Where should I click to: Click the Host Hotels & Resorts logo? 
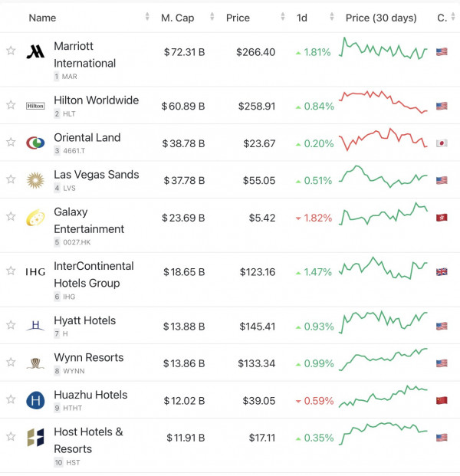35,438
